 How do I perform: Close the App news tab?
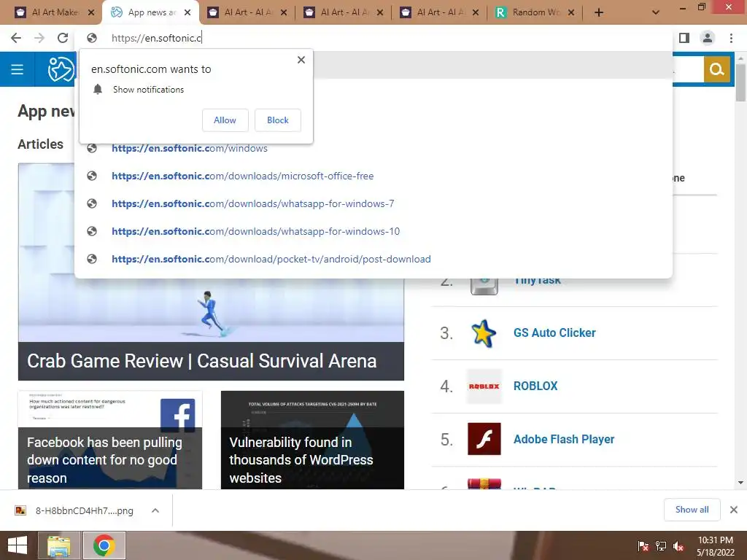click(187, 12)
